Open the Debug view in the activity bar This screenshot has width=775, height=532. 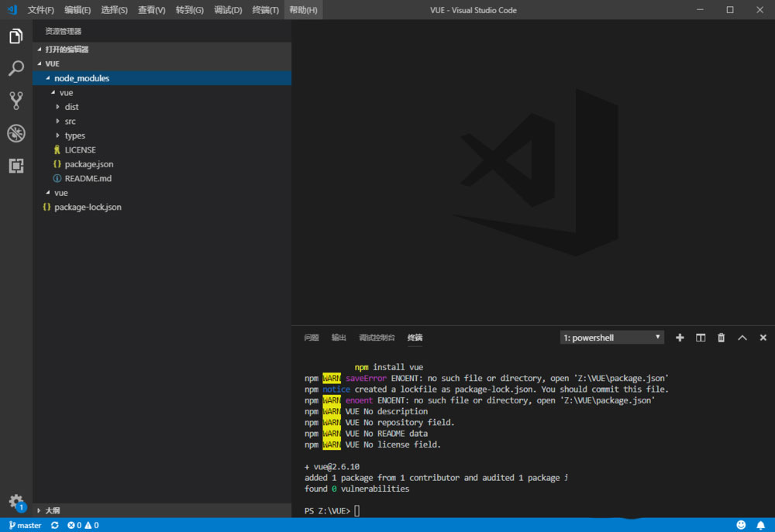coord(15,133)
